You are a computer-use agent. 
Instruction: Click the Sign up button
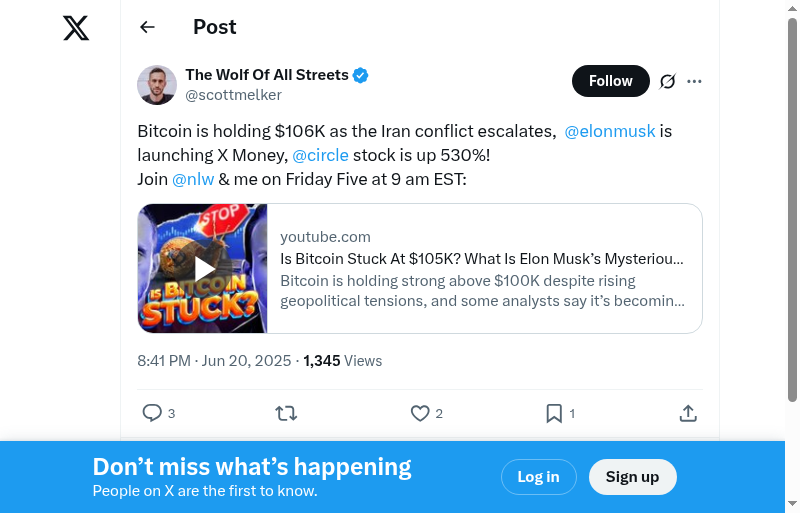(632, 477)
